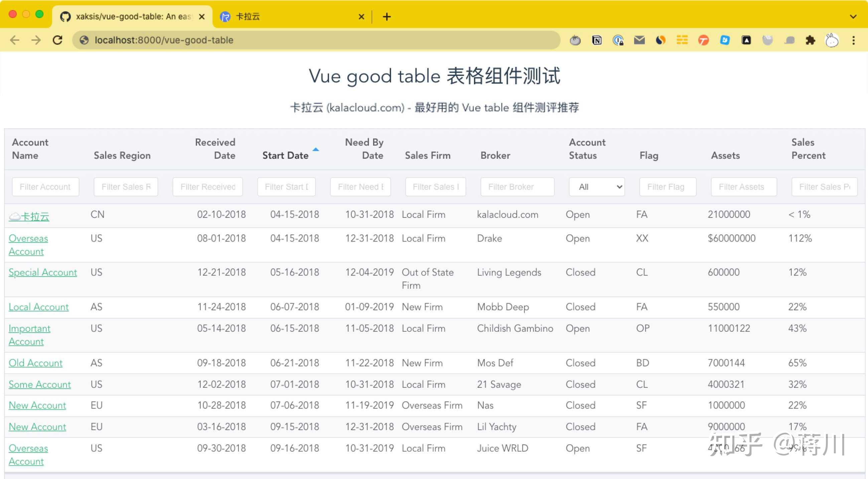Open the Notion extension in the toolbar

pos(596,40)
